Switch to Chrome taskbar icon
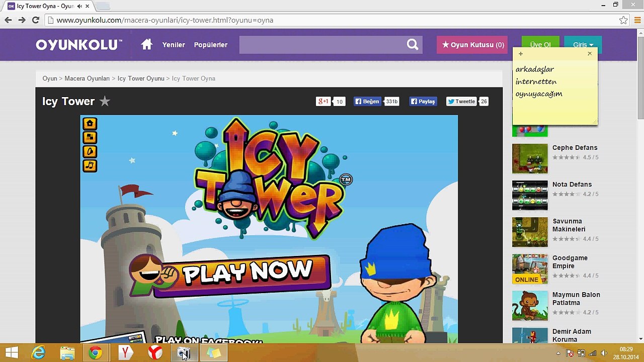644x362 pixels. point(96,353)
